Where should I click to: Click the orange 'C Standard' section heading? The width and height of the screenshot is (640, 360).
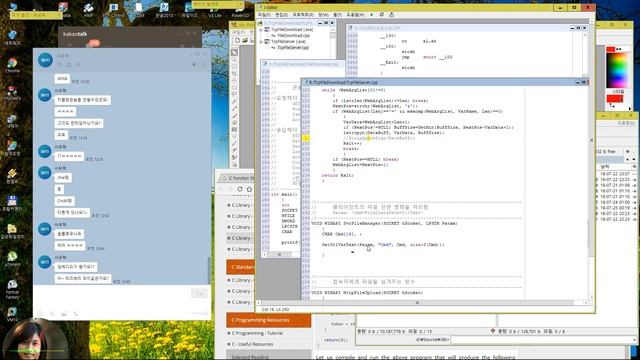point(241,267)
